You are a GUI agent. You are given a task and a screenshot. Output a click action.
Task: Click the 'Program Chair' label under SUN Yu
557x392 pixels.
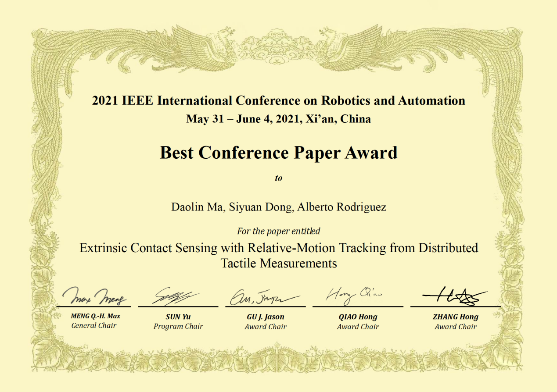(178, 326)
